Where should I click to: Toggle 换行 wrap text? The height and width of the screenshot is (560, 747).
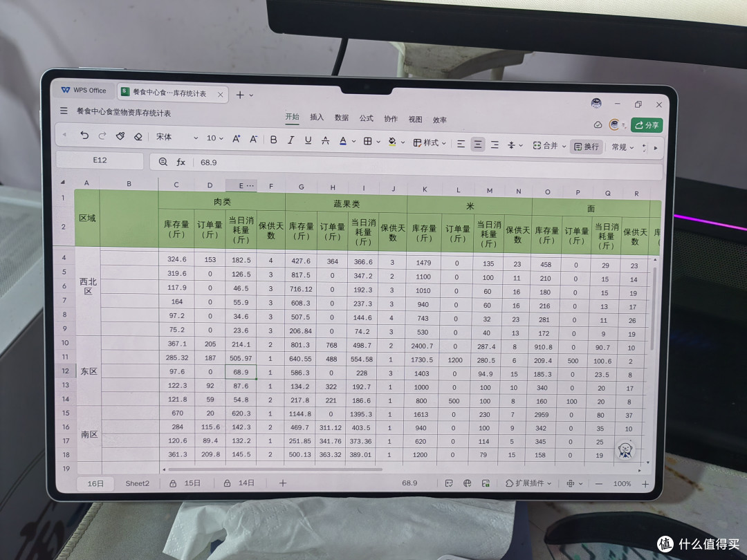[x=587, y=147]
